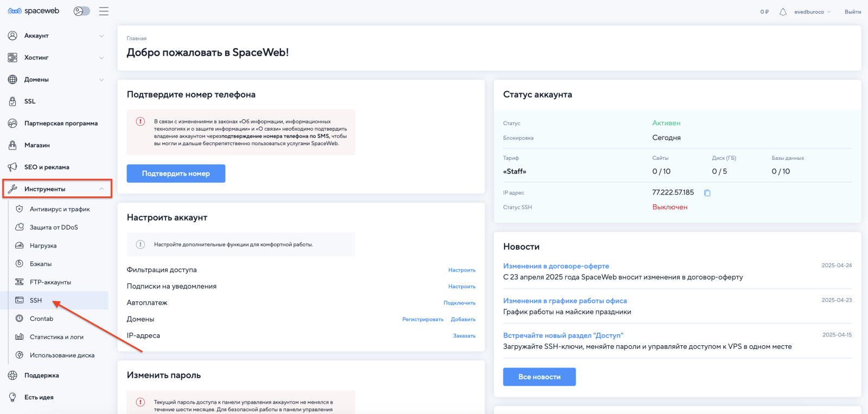Click the FTP-аккаунты icon
This screenshot has width=868, height=414.
20,282
